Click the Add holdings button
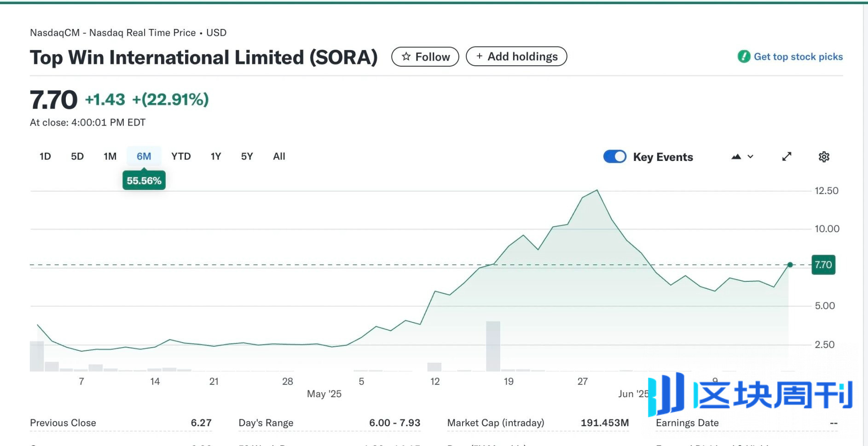The image size is (868, 446). pos(516,57)
